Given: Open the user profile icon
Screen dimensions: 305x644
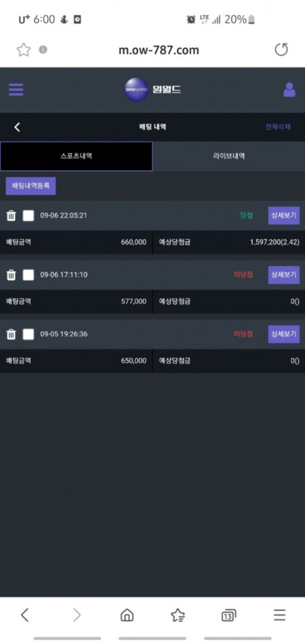Looking at the screenshot, I should (289, 89).
